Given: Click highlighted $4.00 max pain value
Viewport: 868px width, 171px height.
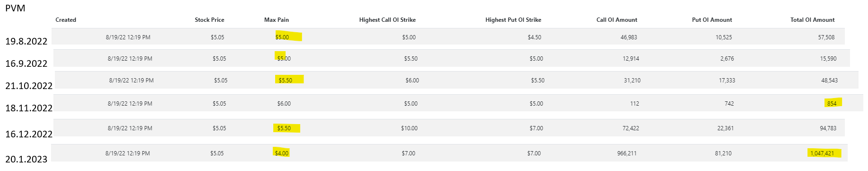Looking at the screenshot, I should coord(281,153).
